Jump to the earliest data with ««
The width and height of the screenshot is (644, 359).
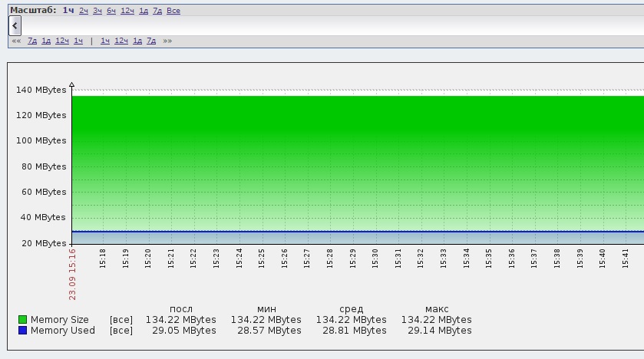16,41
